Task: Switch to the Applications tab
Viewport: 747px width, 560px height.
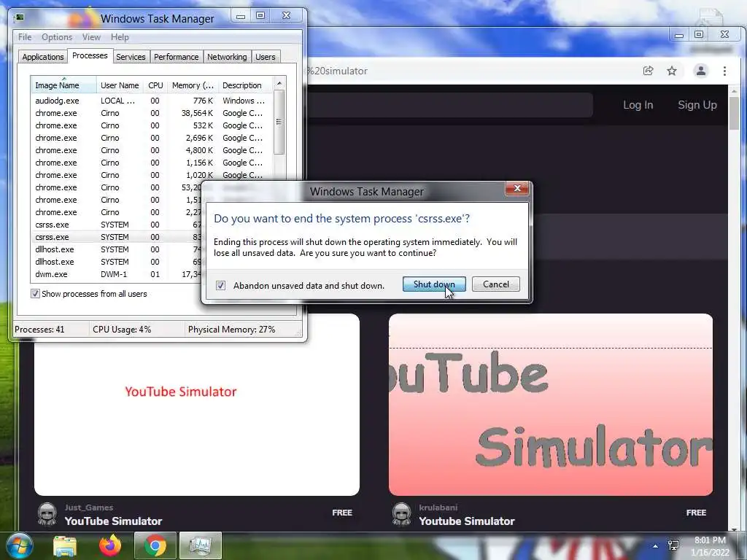Action: [43, 57]
